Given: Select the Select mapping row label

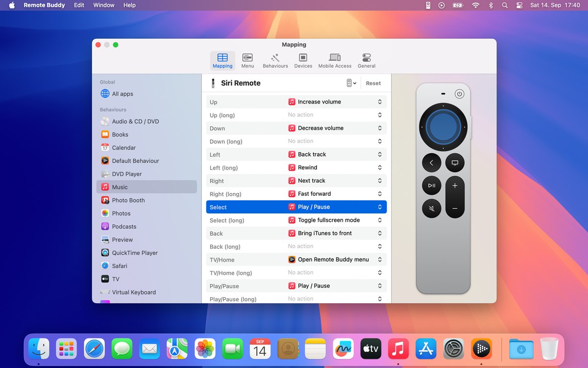Looking at the screenshot, I should coord(218,208).
